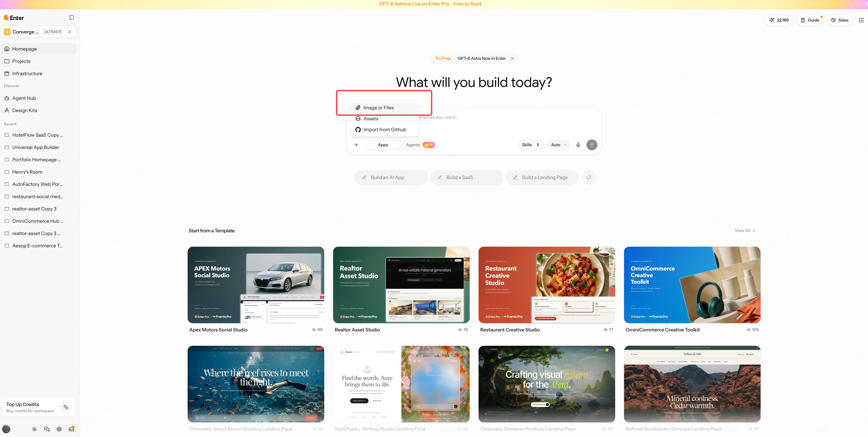
Task: Open recent project Aesop E-commerce T...
Action: [x=39, y=246]
